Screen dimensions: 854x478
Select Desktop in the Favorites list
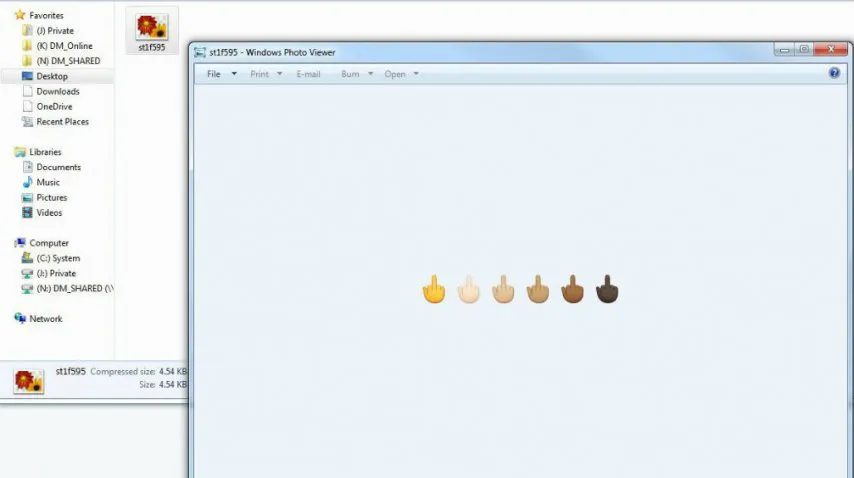pos(52,76)
